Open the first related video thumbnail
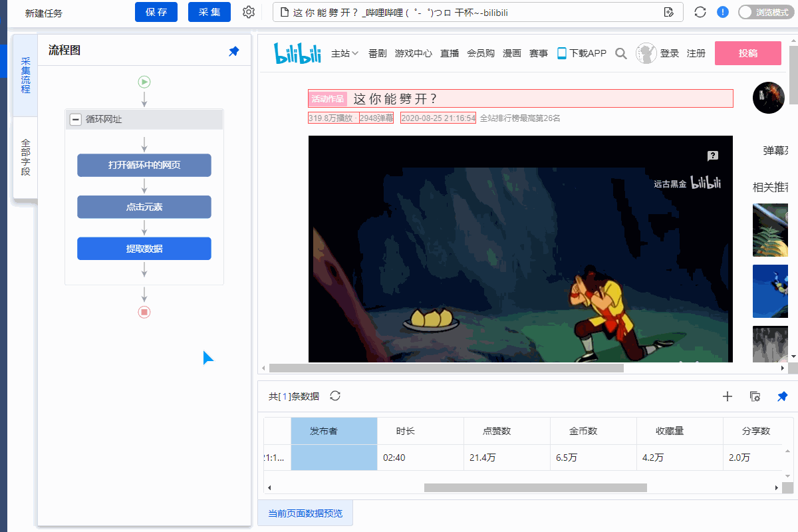This screenshot has height=532, width=798. (770, 230)
